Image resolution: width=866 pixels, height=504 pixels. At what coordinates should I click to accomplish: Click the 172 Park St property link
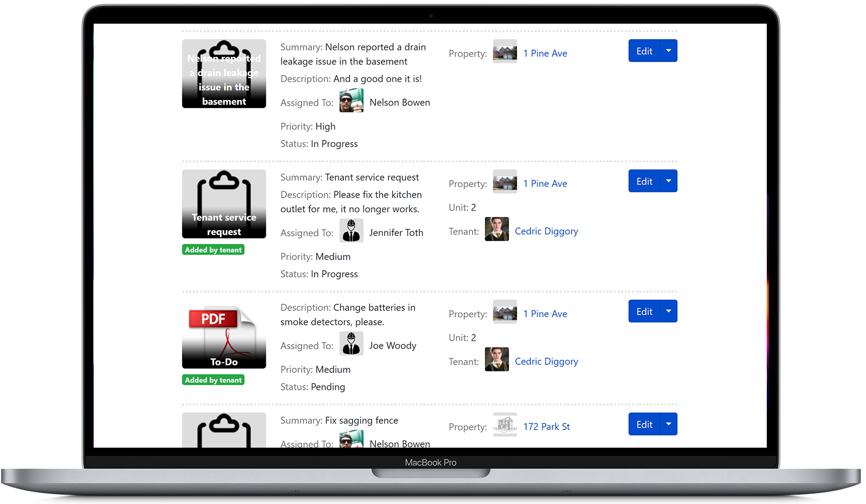[x=546, y=426]
